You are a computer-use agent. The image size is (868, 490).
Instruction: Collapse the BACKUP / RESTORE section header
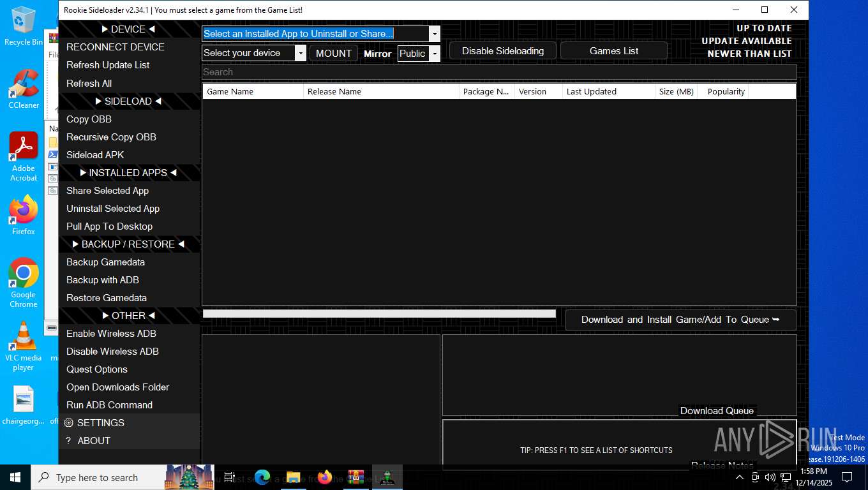129,244
